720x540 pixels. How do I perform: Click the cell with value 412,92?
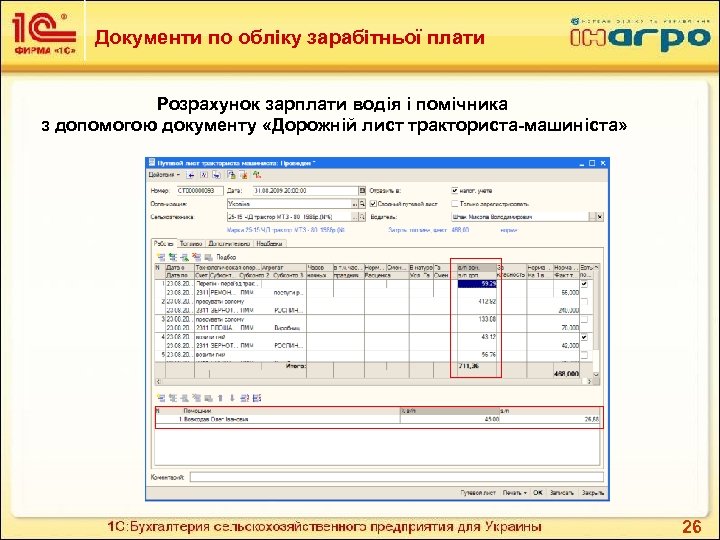tap(477, 302)
